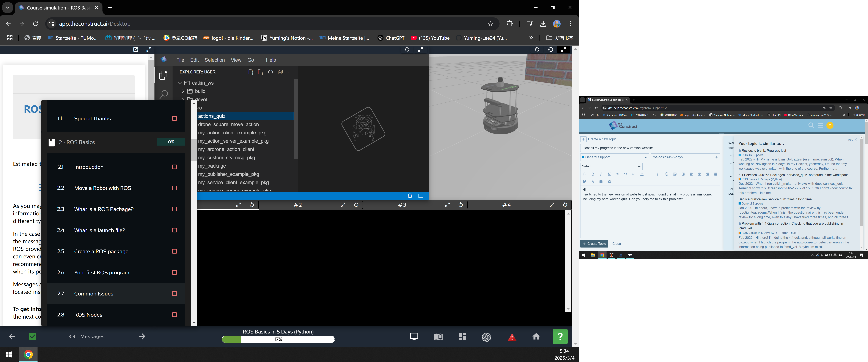Open the tab search dropdown in Chrome
Screen dimensions: 868x362
pos(7,7)
